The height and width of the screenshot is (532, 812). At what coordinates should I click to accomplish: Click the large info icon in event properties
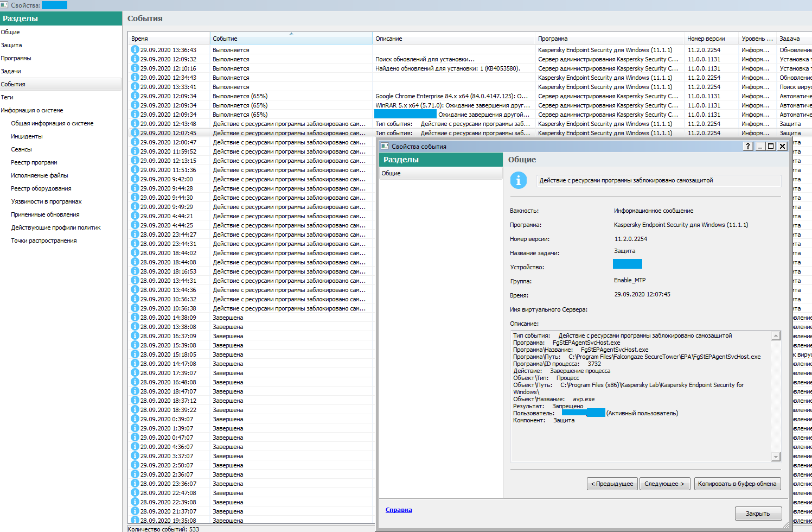click(x=518, y=181)
